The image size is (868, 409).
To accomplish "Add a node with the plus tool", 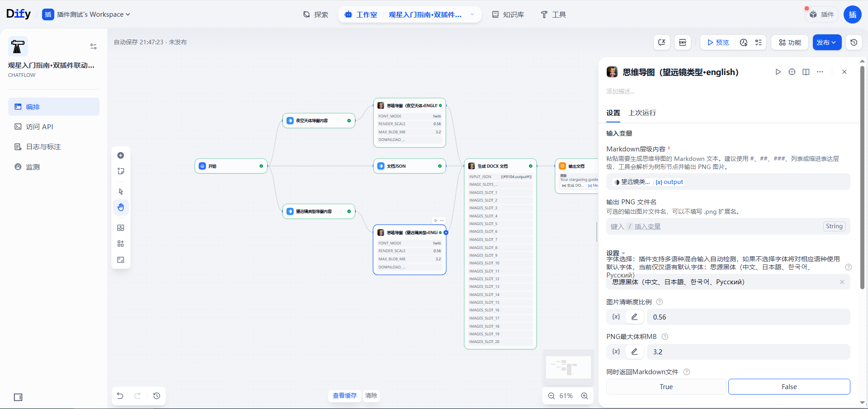I will click(121, 155).
